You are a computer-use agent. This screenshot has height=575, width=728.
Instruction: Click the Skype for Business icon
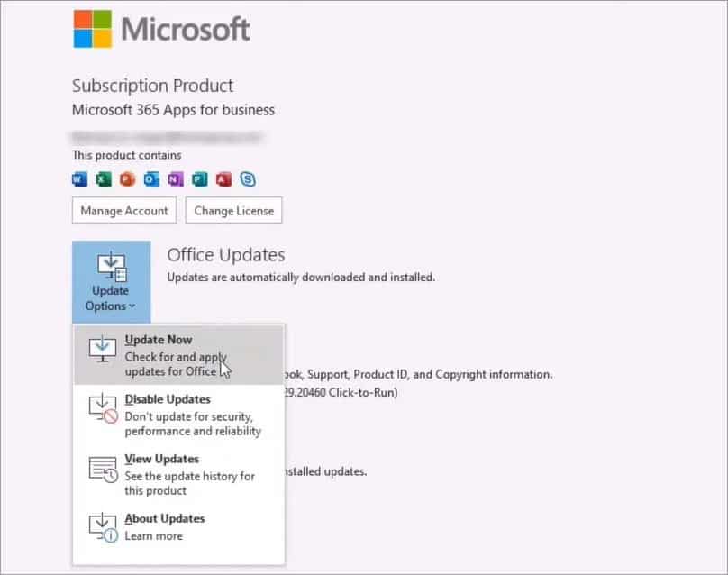coord(248,179)
